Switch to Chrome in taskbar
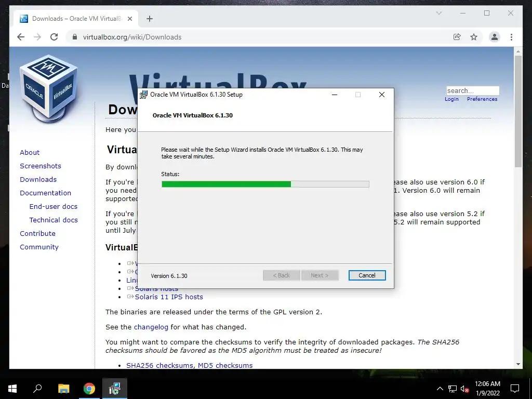Viewport: 532px width, 399px height. (x=89, y=389)
